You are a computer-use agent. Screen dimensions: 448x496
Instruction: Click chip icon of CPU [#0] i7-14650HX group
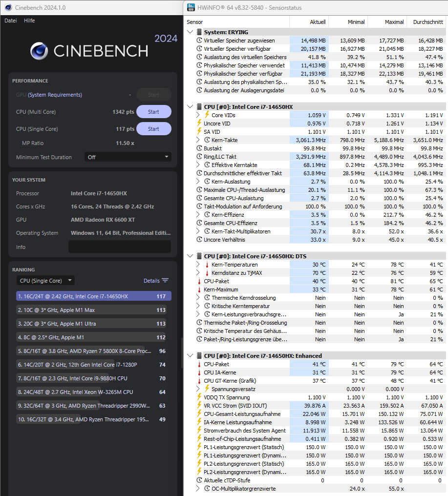(199, 106)
